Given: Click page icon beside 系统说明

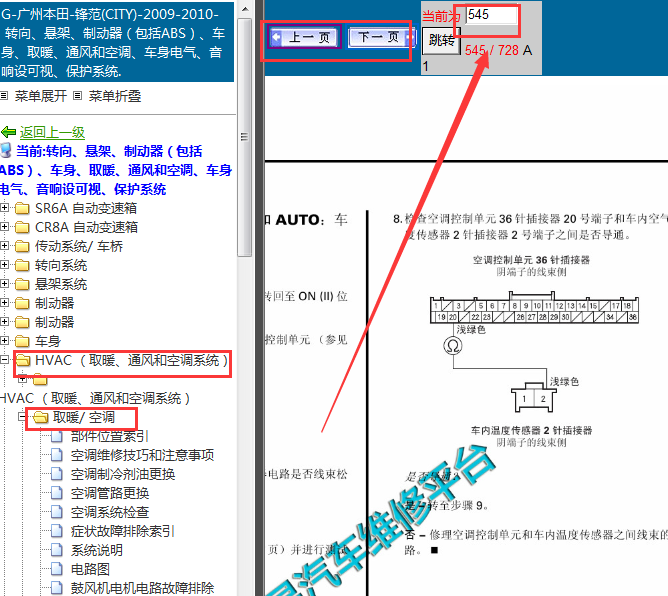Looking at the screenshot, I should 57,550.
